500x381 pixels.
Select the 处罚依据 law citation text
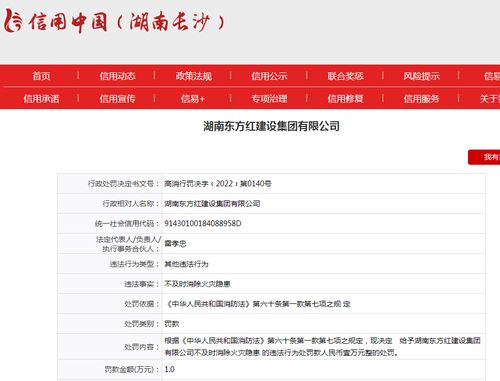258,304
